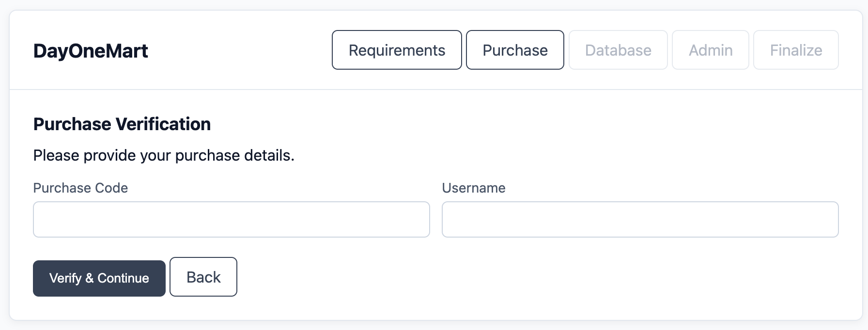868x330 pixels.
Task: Click the DayOneMart logo text
Action: 90,50
